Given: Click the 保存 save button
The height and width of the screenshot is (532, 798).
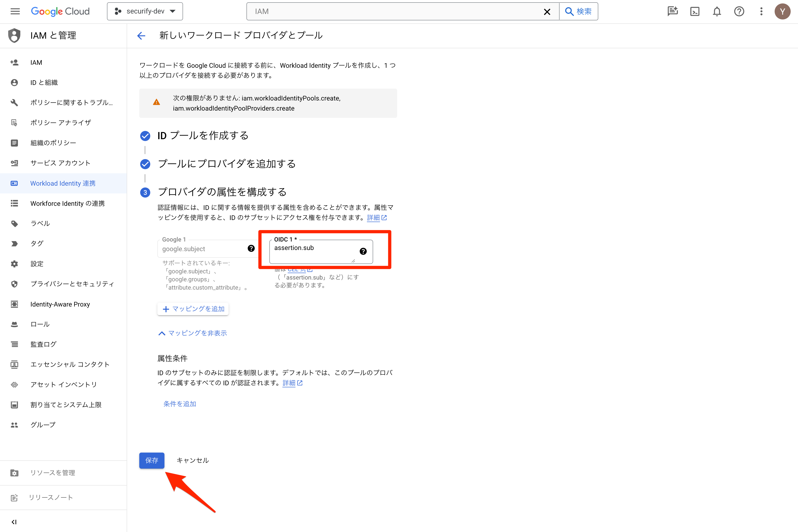Looking at the screenshot, I should point(152,460).
